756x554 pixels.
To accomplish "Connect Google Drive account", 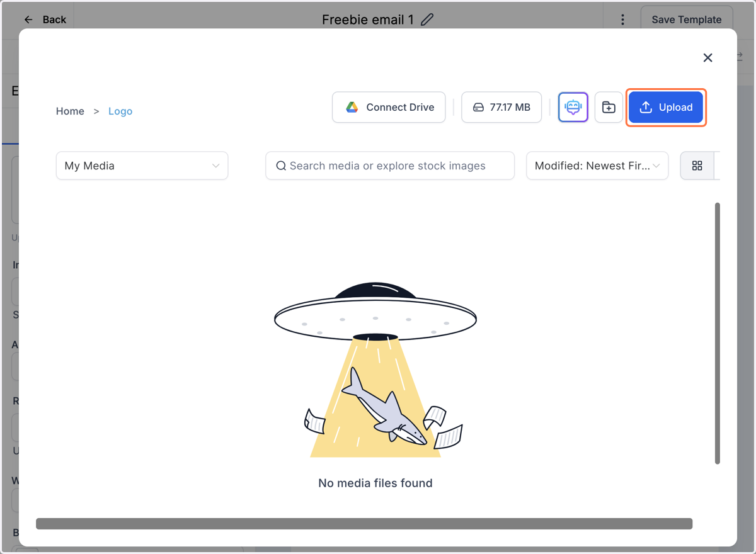I will 389,108.
